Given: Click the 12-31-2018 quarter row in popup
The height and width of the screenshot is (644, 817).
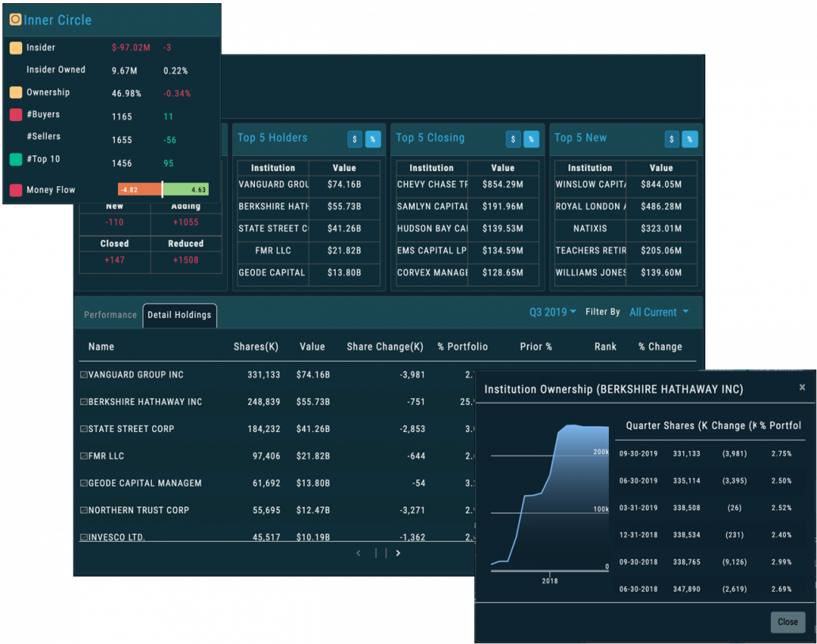Looking at the screenshot, I should click(x=709, y=535).
